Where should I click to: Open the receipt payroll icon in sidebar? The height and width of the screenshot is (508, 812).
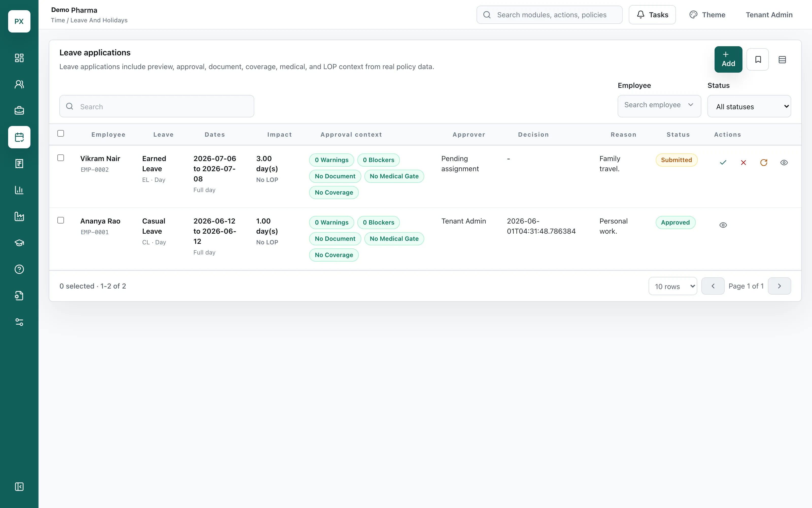[x=19, y=164]
